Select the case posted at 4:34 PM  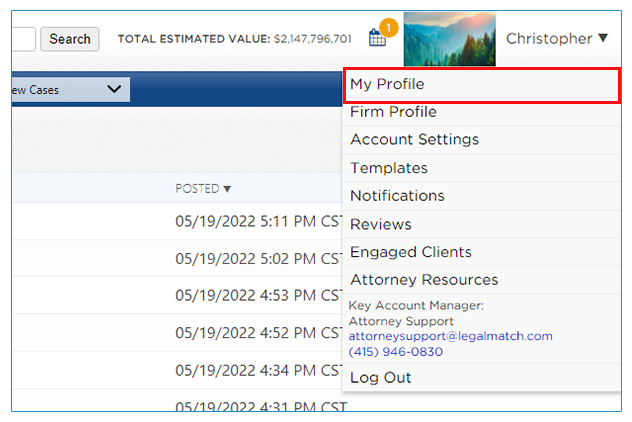pyautogui.click(x=258, y=371)
